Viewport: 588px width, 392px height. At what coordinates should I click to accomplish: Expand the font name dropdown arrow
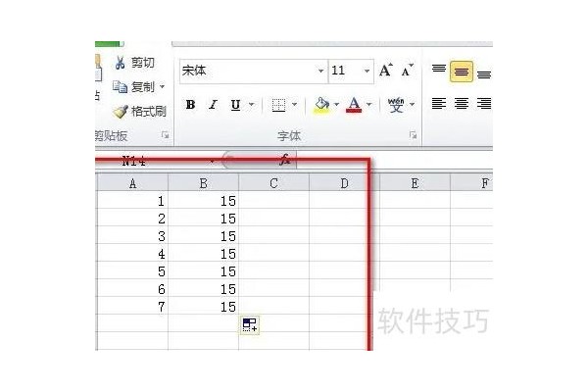click(321, 71)
